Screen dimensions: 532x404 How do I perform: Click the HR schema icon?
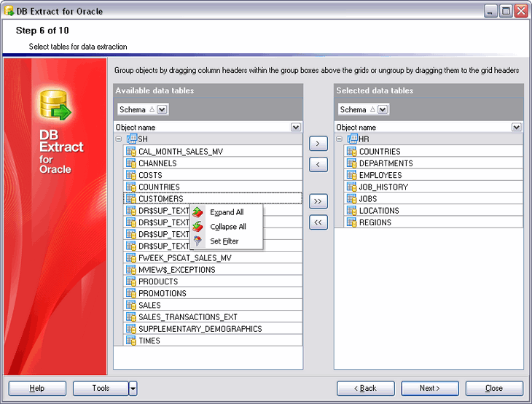pos(353,139)
